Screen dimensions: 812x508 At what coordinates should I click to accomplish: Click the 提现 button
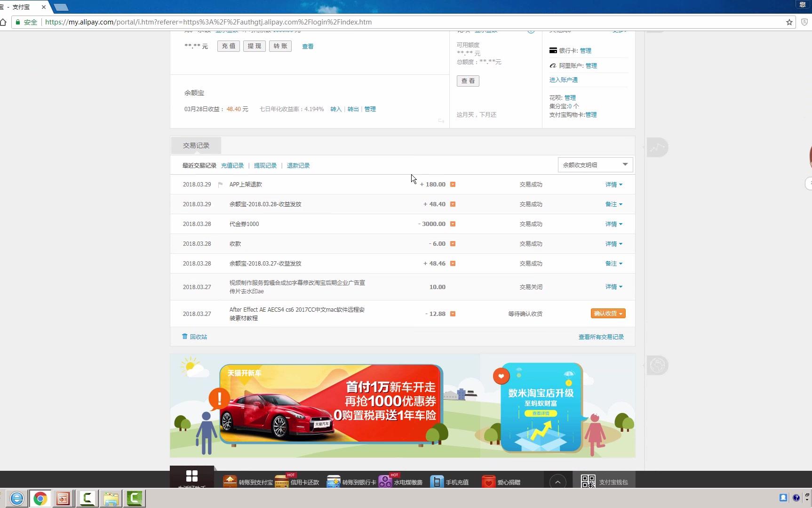click(x=255, y=46)
